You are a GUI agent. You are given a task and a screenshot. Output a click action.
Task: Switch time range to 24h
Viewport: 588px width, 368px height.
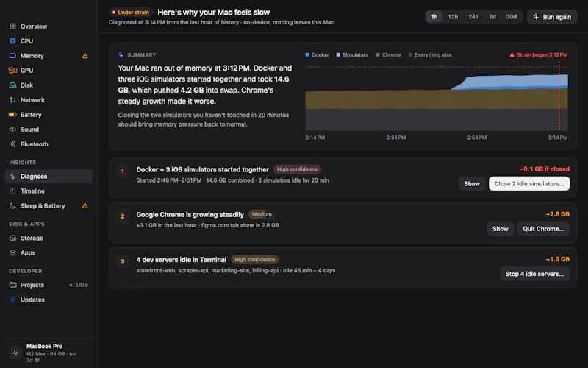point(473,17)
